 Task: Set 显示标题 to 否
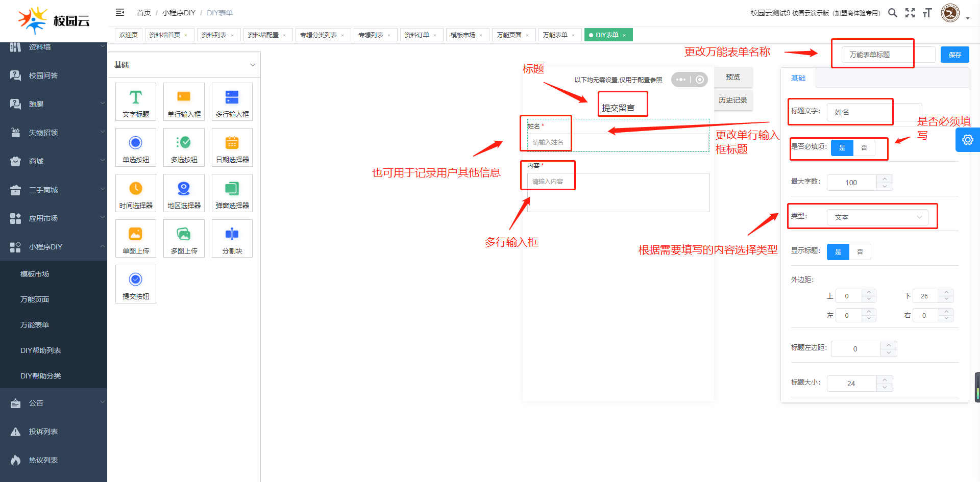860,252
